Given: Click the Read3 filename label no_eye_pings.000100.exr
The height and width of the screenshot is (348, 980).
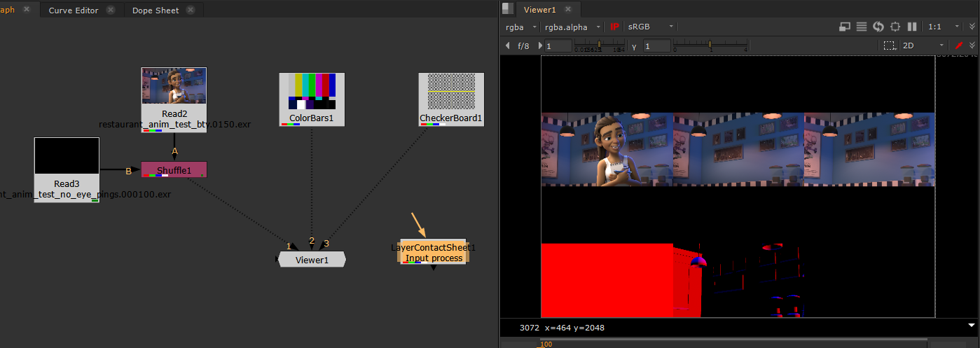Looking at the screenshot, I should 85,194.
